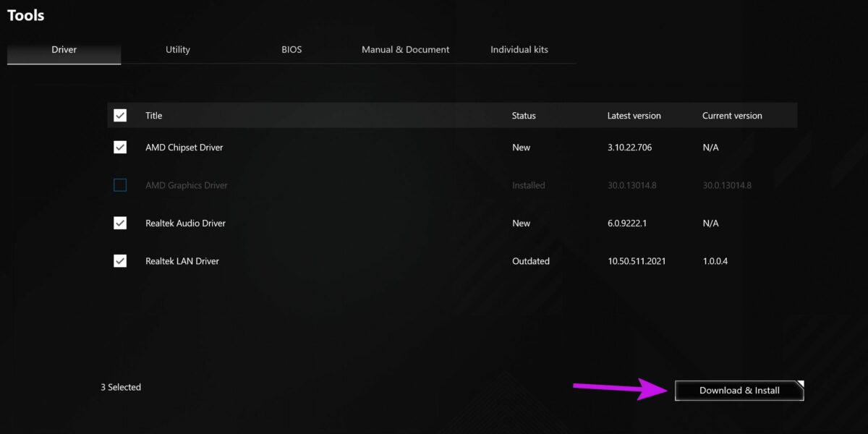Select the Realtek LAN Driver title
This screenshot has width=868, height=434.
[x=182, y=261]
